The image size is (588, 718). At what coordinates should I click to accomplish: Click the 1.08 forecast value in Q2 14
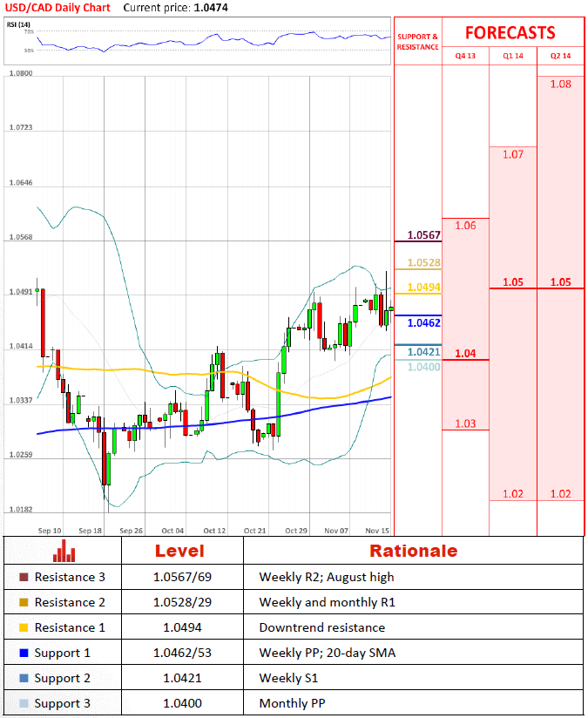[x=560, y=85]
